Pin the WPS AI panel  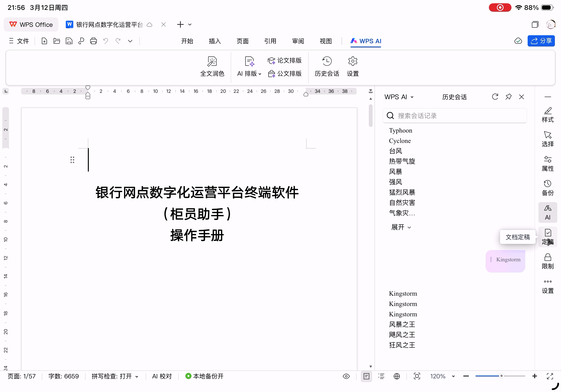pyautogui.click(x=508, y=97)
